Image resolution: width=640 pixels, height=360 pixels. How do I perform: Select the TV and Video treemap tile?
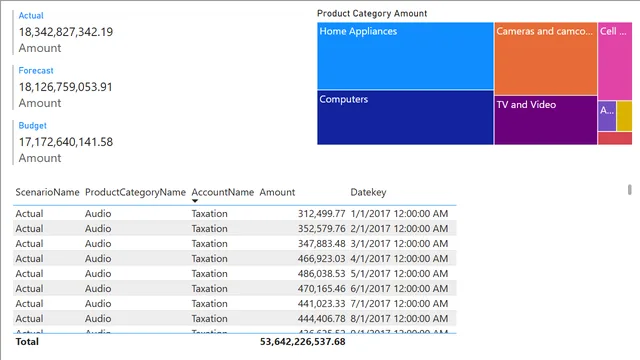(546, 120)
